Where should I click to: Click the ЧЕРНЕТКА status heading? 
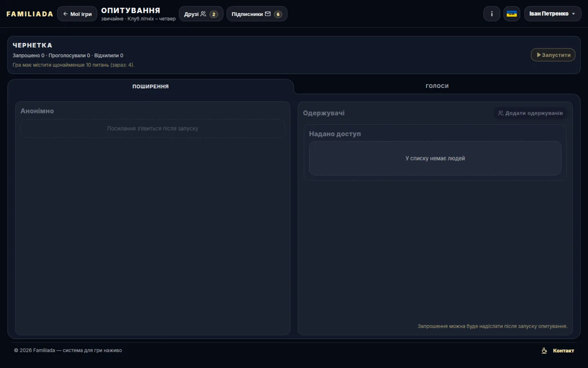pos(32,45)
